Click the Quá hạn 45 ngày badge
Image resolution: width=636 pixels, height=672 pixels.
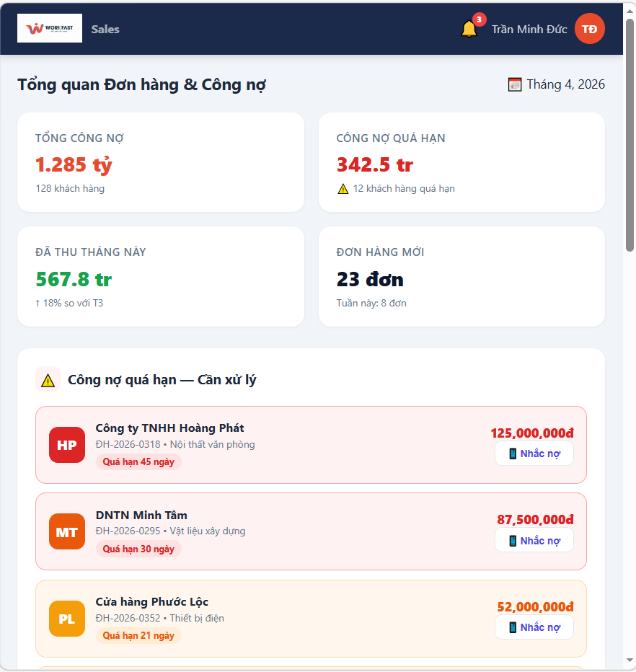138,462
